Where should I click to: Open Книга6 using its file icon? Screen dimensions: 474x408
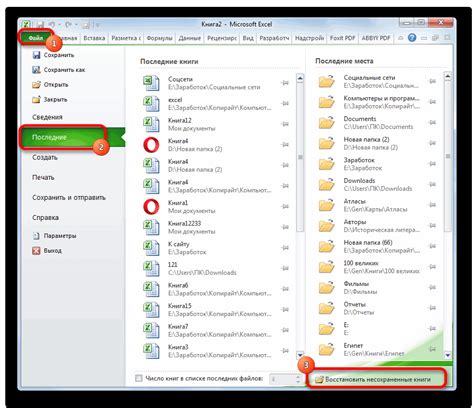tap(151, 289)
